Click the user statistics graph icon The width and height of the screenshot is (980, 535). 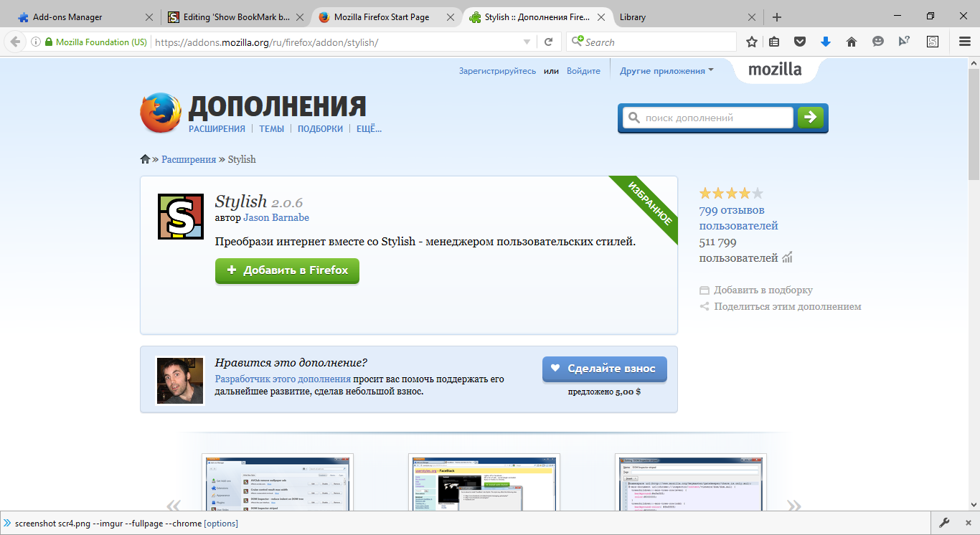coord(786,257)
